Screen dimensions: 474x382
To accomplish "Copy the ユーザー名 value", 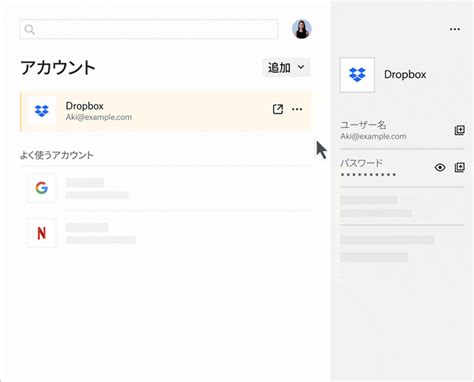I will click(459, 130).
